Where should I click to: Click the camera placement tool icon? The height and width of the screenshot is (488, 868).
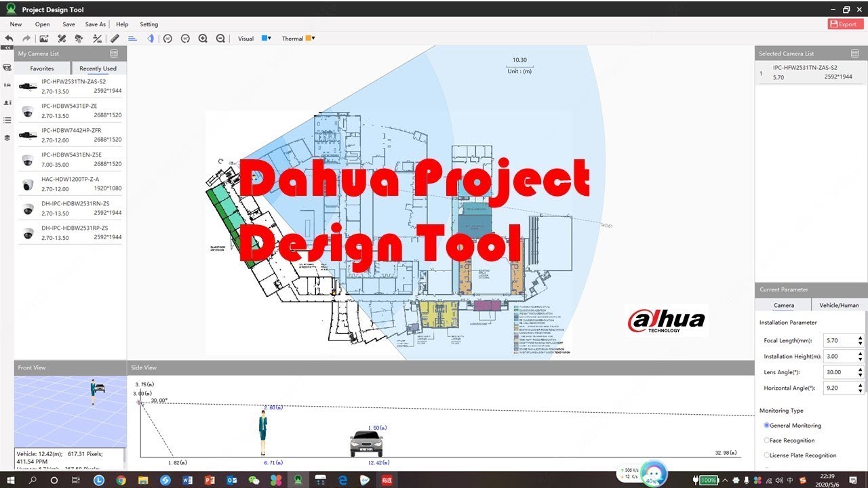click(79, 39)
